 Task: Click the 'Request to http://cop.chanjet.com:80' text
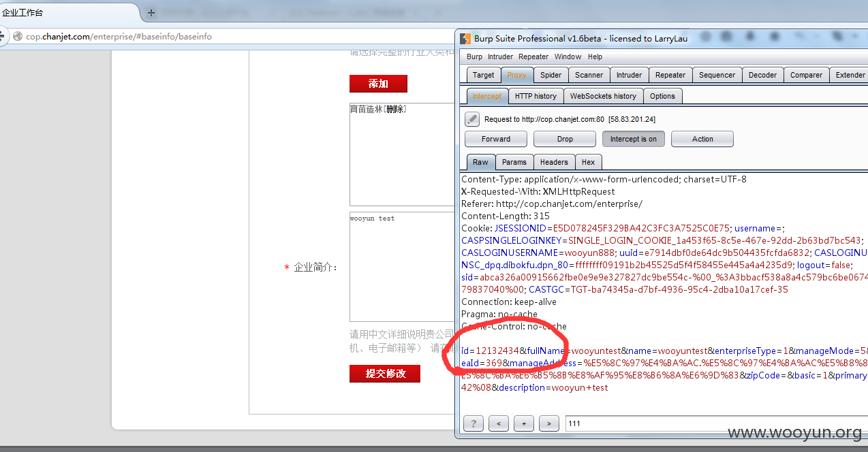[544, 119]
